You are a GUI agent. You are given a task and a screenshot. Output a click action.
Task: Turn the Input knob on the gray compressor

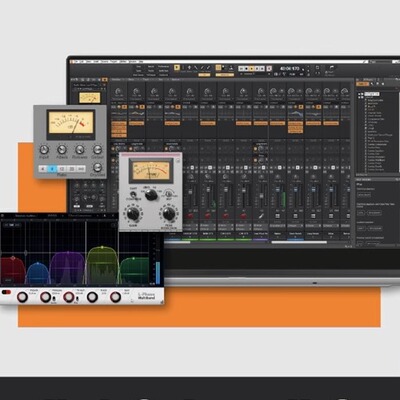[44, 150]
